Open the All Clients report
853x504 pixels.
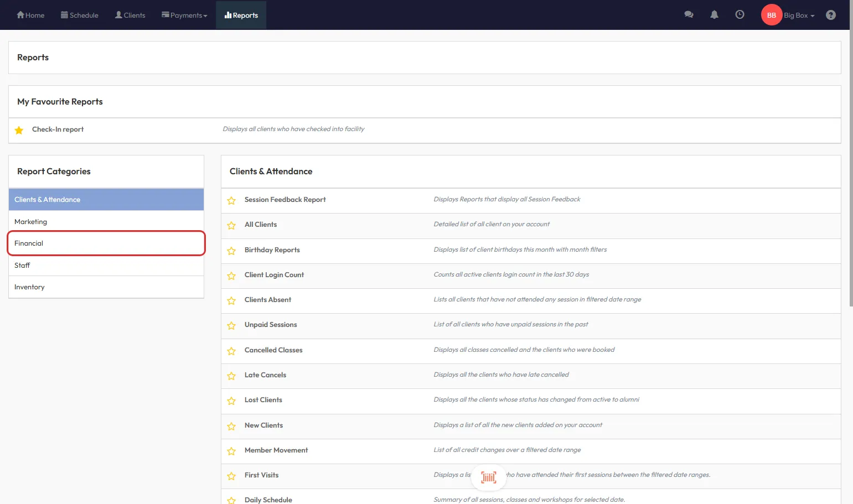click(261, 225)
